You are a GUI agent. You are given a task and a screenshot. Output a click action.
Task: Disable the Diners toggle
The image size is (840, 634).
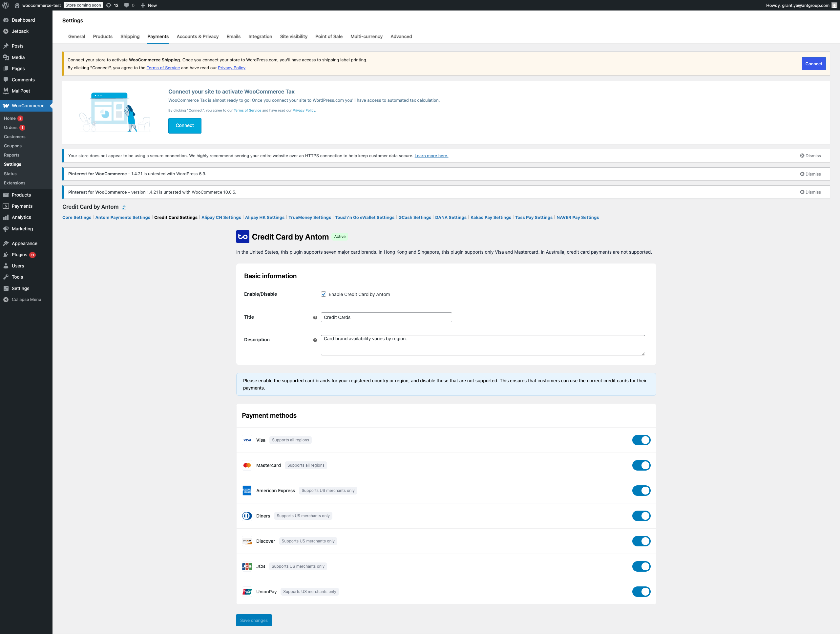[x=641, y=516]
